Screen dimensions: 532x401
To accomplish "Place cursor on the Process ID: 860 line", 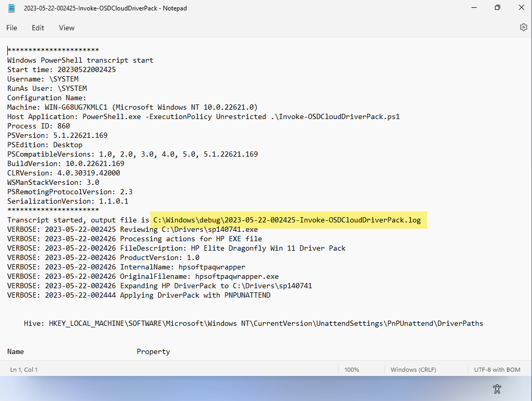I will [x=39, y=126].
